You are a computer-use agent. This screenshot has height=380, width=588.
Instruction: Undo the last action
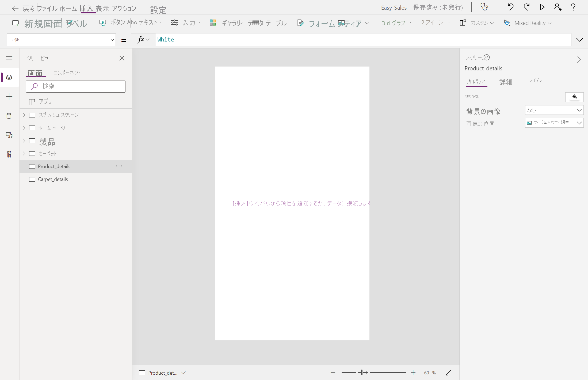510,7
